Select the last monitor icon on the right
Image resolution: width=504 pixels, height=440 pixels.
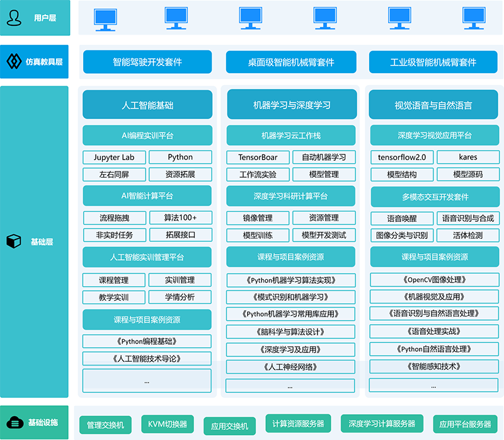click(473, 18)
